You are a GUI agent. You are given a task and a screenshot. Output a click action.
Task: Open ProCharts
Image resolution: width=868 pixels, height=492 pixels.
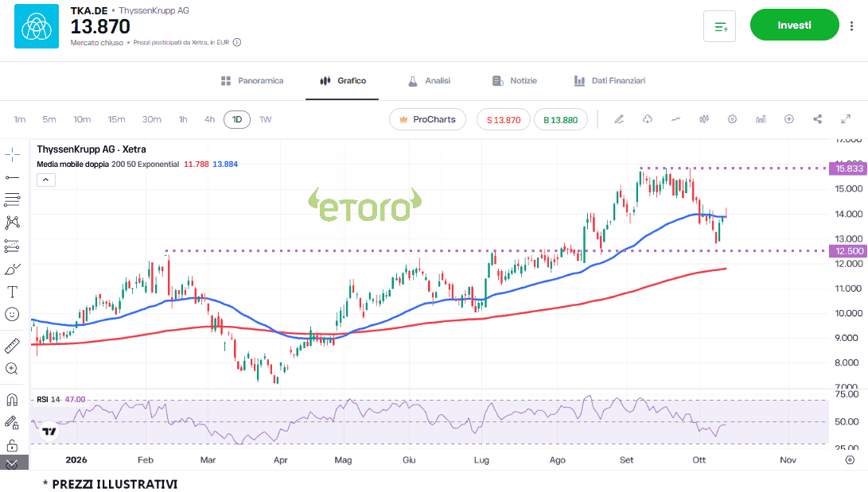pyautogui.click(x=428, y=119)
